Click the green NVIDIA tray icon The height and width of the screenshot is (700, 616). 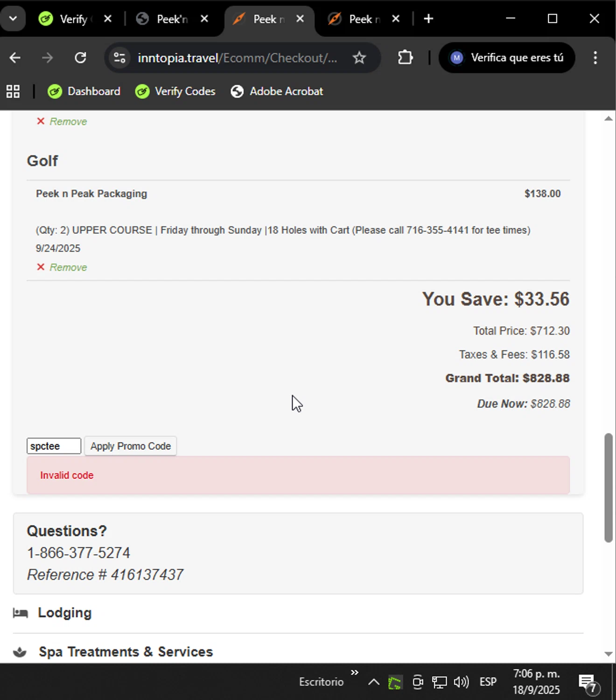click(395, 683)
